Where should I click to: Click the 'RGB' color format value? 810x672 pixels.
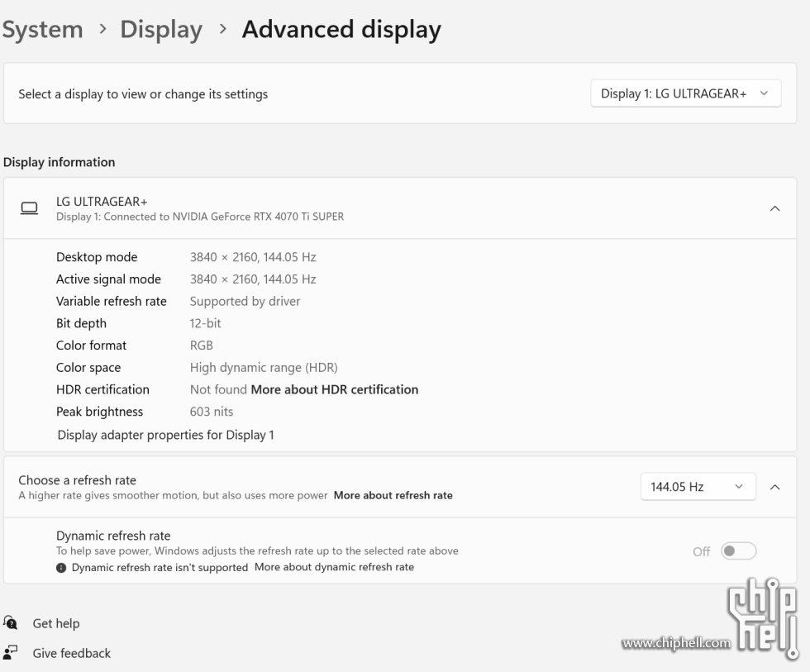[202, 346]
